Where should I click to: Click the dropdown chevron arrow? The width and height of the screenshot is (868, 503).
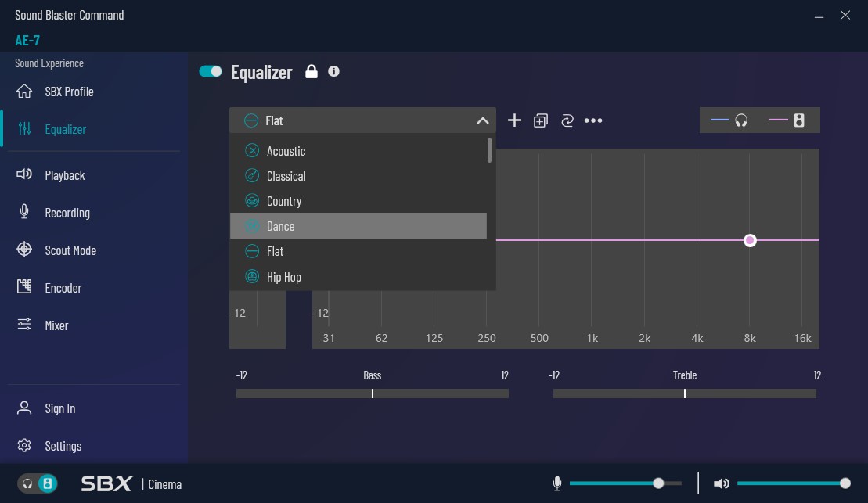click(x=483, y=120)
